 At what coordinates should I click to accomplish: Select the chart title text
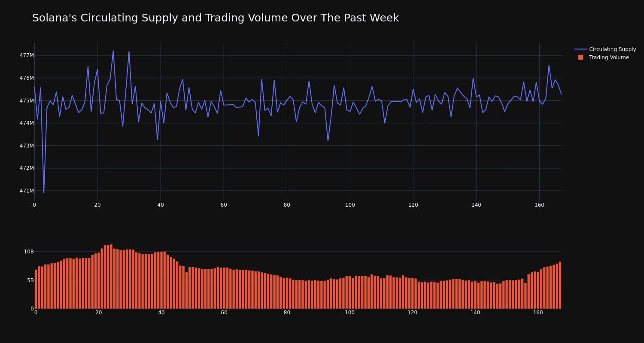(x=216, y=18)
